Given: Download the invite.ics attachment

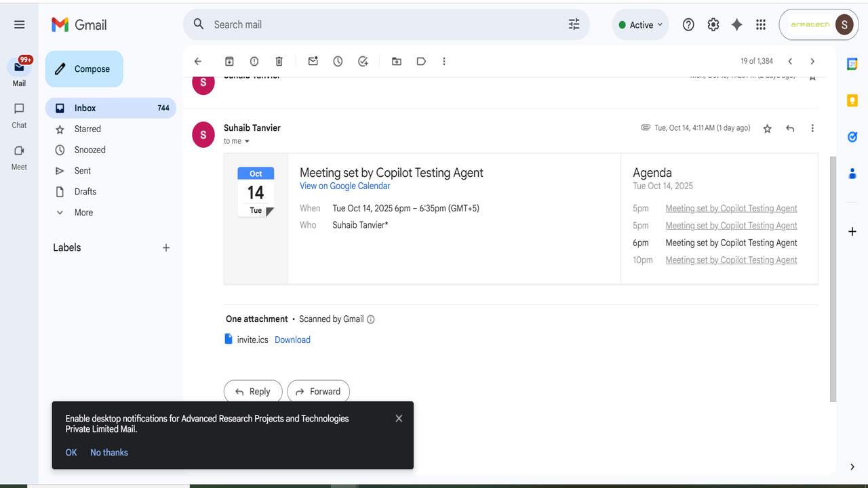Looking at the screenshot, I should pos(292,340).
